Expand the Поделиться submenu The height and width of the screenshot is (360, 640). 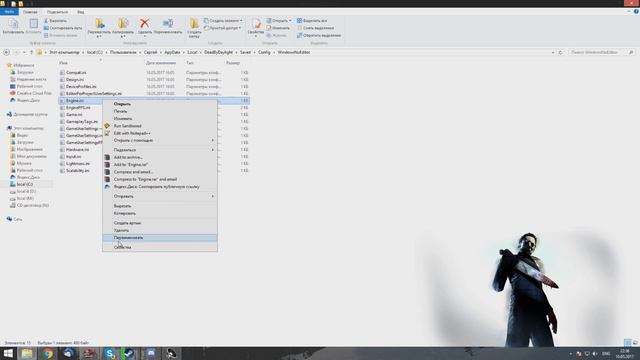click(160, 150)
